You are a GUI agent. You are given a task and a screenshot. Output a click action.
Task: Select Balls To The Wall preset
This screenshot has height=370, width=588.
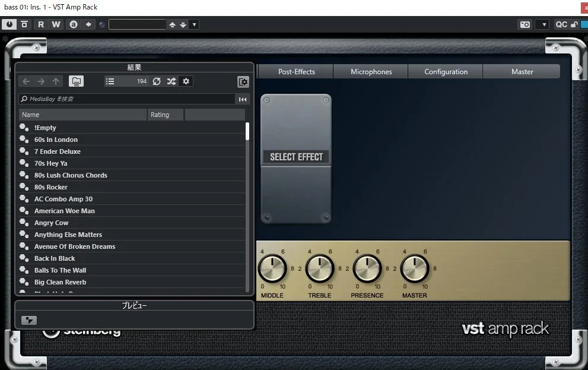[x=132, y=270]
